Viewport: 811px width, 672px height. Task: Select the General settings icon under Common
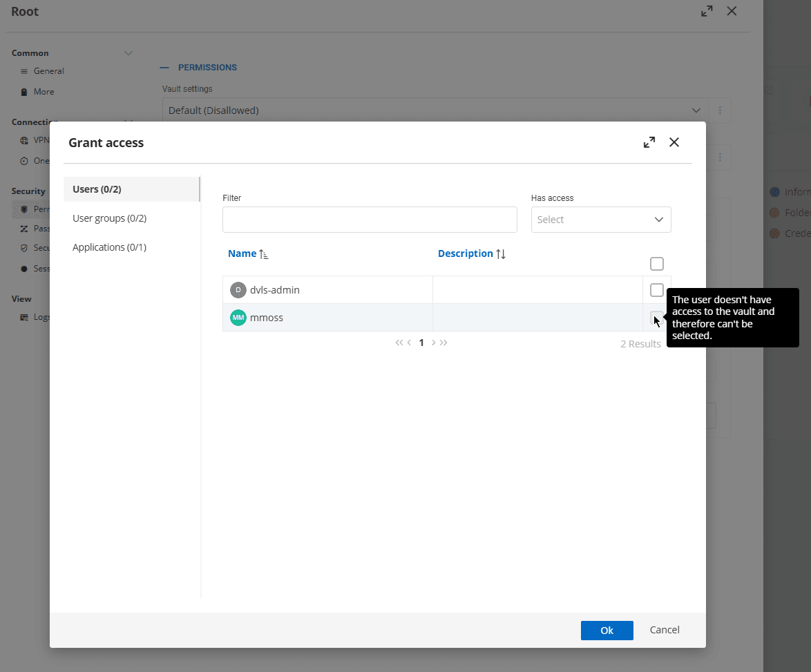24,70
